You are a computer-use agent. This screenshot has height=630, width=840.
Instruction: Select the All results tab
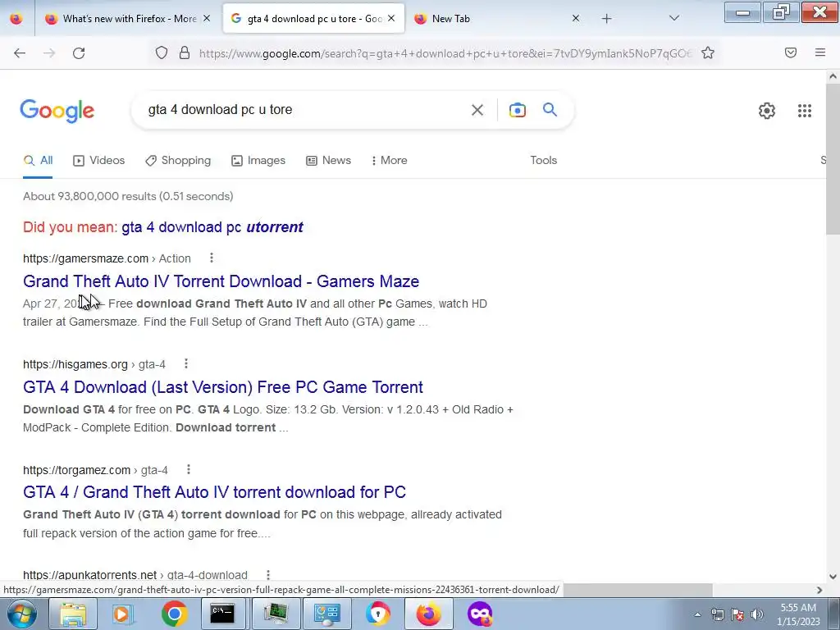pos(38,160)
